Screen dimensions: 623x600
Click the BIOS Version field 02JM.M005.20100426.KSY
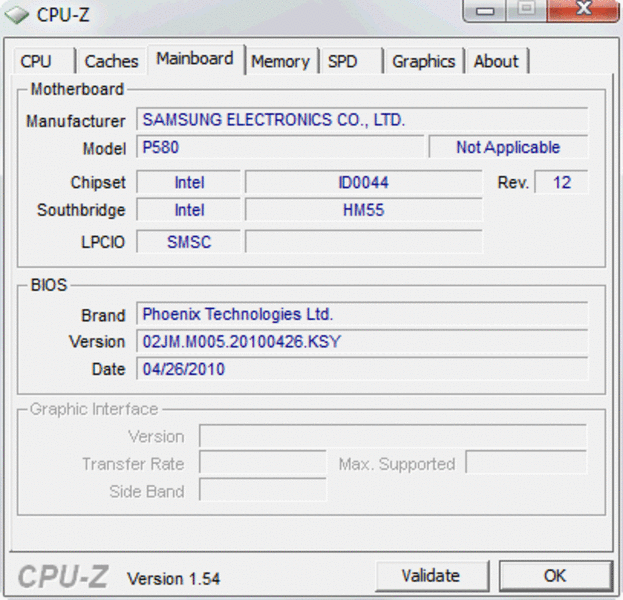(362, 341)
